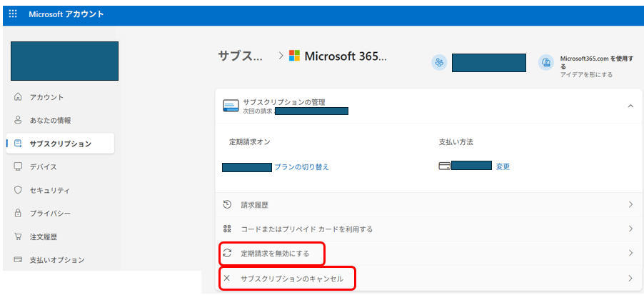Click 変更 link for payment method
This screenshot has width=644, height=295.
click(503, 166)
